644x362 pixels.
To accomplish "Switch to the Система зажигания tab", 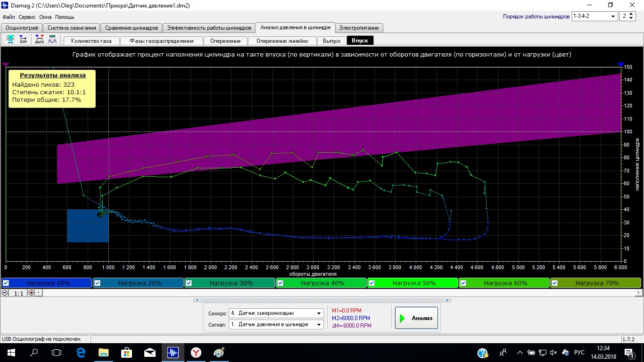I will tap(71, 28).
